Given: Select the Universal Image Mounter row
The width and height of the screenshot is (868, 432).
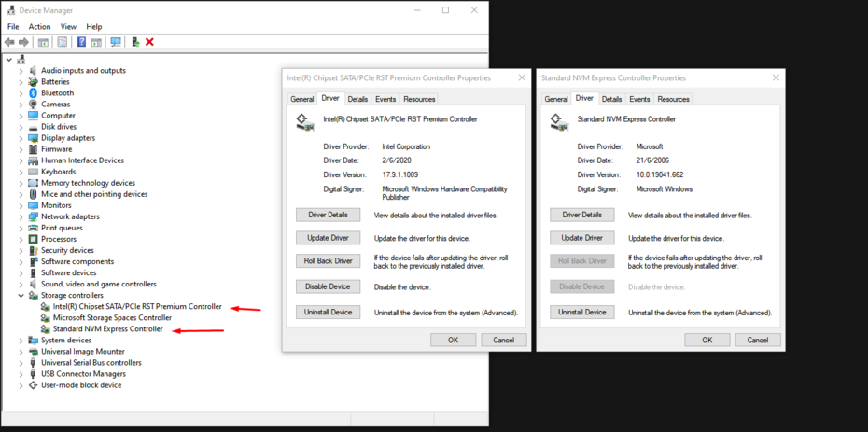Looking at the screenshot, I should pyautogui.click(x=83, y=351).
